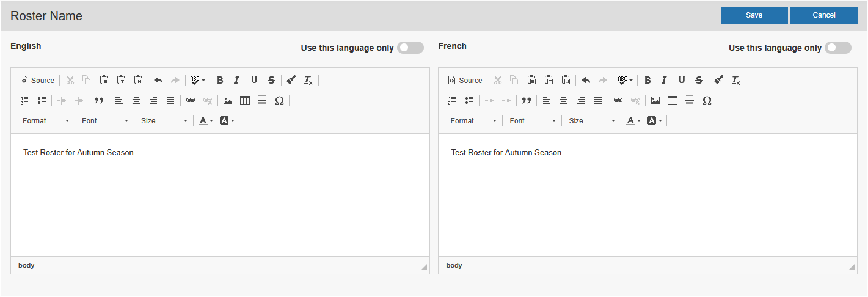
Task: Click Undo arrow in French editor
Action: [x=586, y=80]
